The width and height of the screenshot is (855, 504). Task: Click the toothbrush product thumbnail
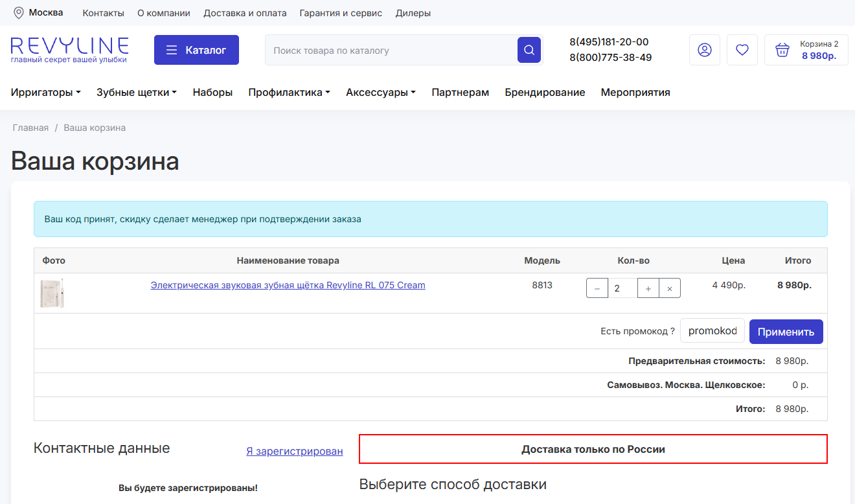click(x=52, y=293)
